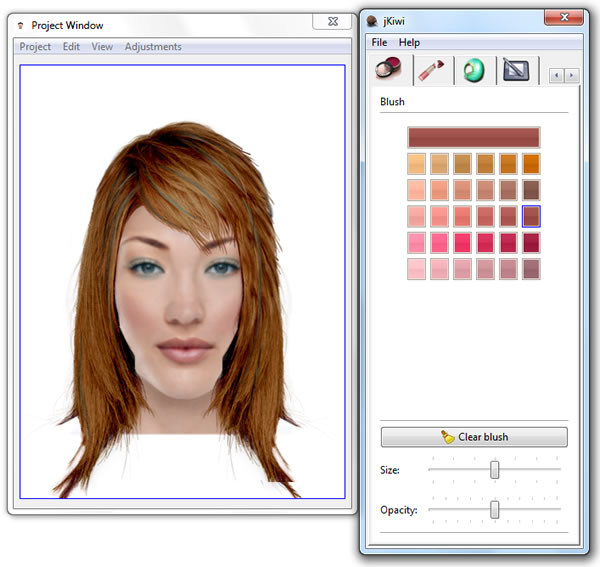Click the Project Window title bar icon
Screen dimensions: 600x567
[x=21, y=26]
